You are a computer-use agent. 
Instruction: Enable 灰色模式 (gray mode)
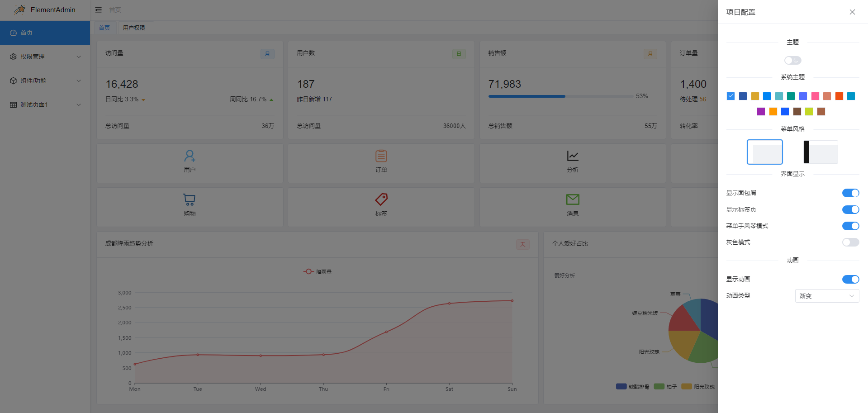pos(850,242)
